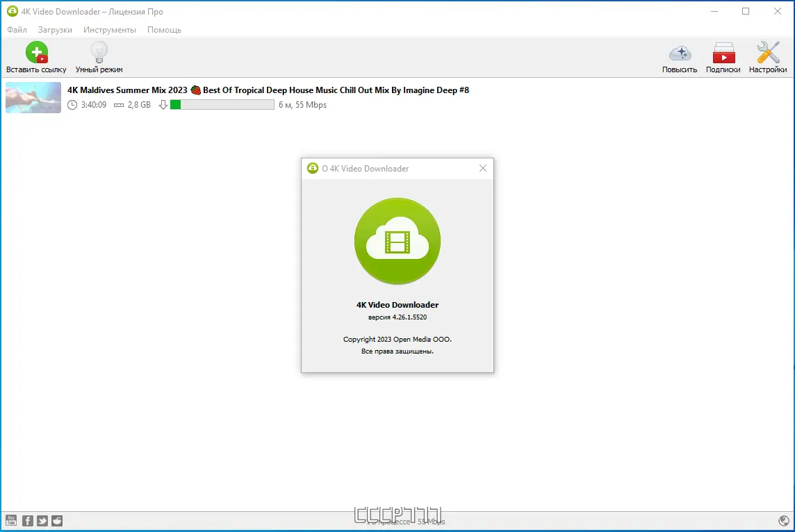Click the Reddit icon in status bar

(57, 520)
